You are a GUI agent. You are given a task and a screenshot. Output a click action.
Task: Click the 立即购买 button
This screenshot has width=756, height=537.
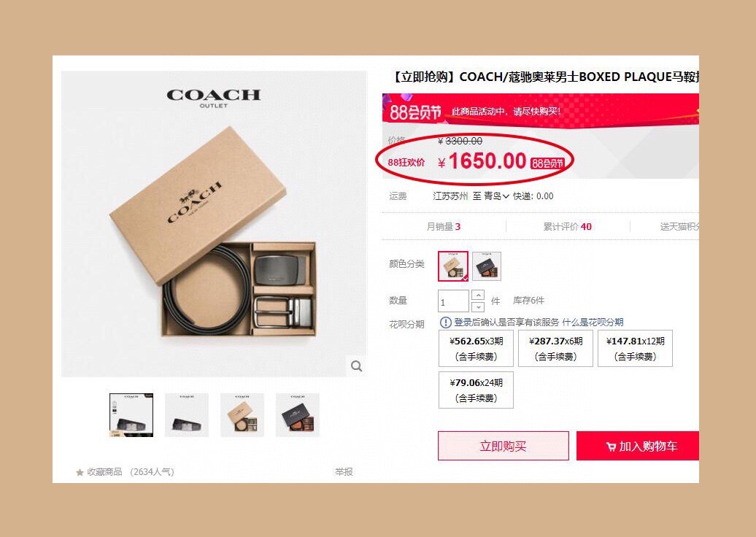(x=504, y=446)
